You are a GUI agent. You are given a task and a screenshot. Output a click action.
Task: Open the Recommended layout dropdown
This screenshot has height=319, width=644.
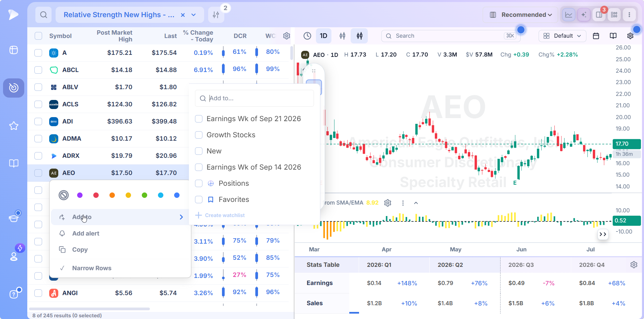521,15
